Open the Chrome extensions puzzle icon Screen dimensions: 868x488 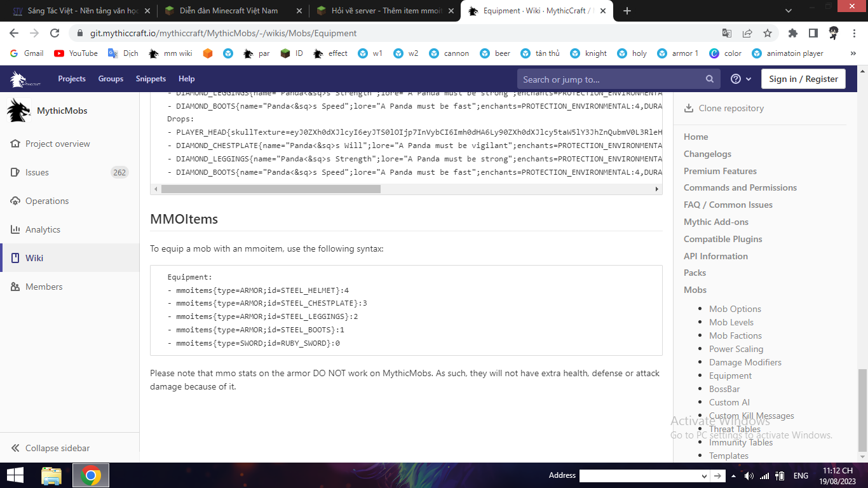tap(792, 33)
